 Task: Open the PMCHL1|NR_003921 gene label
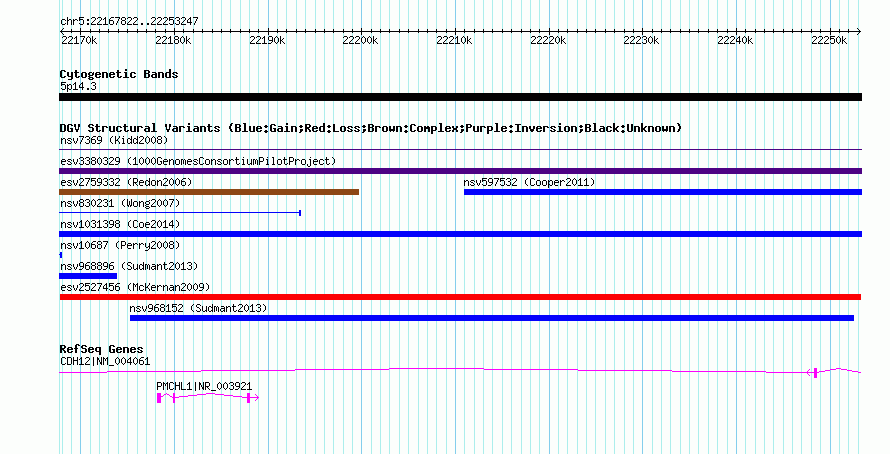[204, 386]
